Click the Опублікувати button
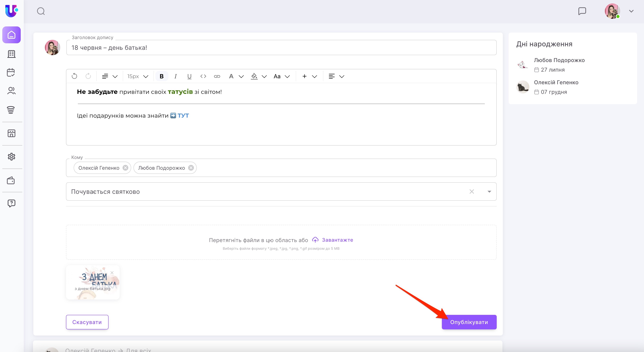 (x=469, y=322)
